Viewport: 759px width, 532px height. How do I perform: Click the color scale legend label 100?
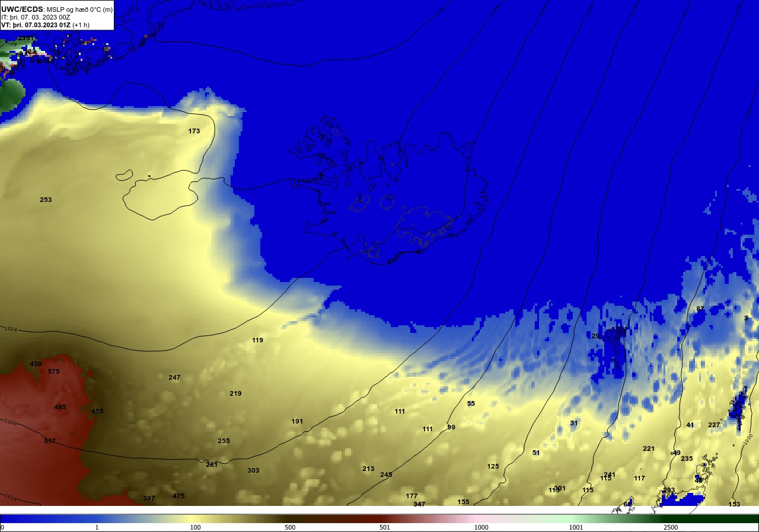tap(195, 527)
